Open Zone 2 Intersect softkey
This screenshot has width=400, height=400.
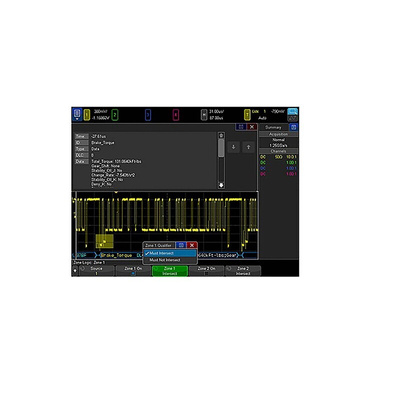tap(243, 271)
